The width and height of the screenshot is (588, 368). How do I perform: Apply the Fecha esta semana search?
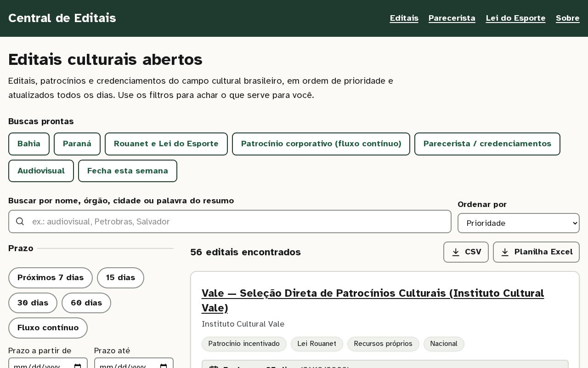tap(128, 171)
